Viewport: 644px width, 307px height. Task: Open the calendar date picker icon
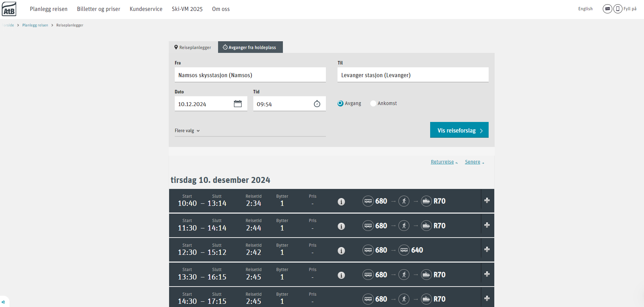point(238,104)
